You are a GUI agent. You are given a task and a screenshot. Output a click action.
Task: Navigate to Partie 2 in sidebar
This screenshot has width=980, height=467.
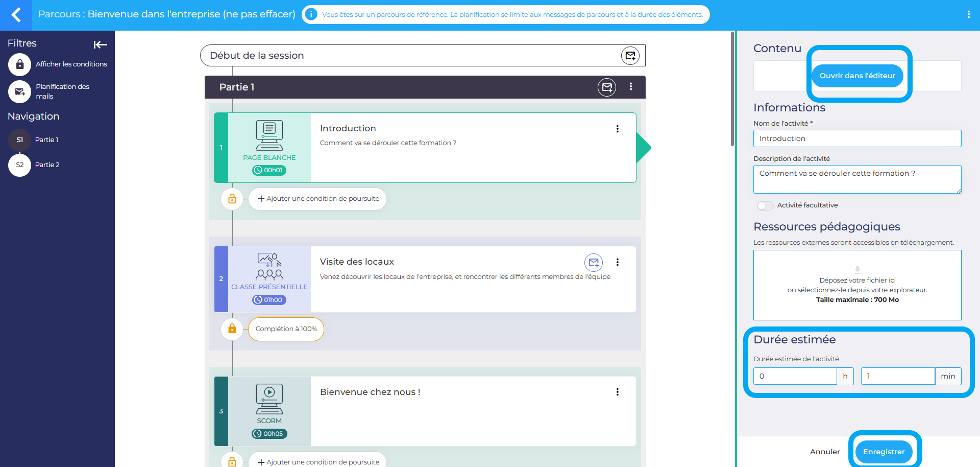[47, 165]
